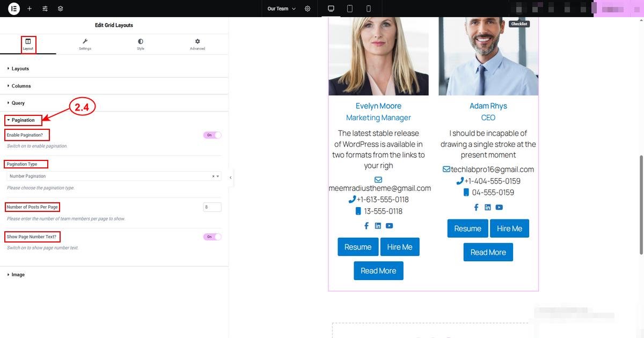The width and height of the screenshot is (644, 338).
Task: Switch to desktop preview mode
Action: [x=331, y=9]
